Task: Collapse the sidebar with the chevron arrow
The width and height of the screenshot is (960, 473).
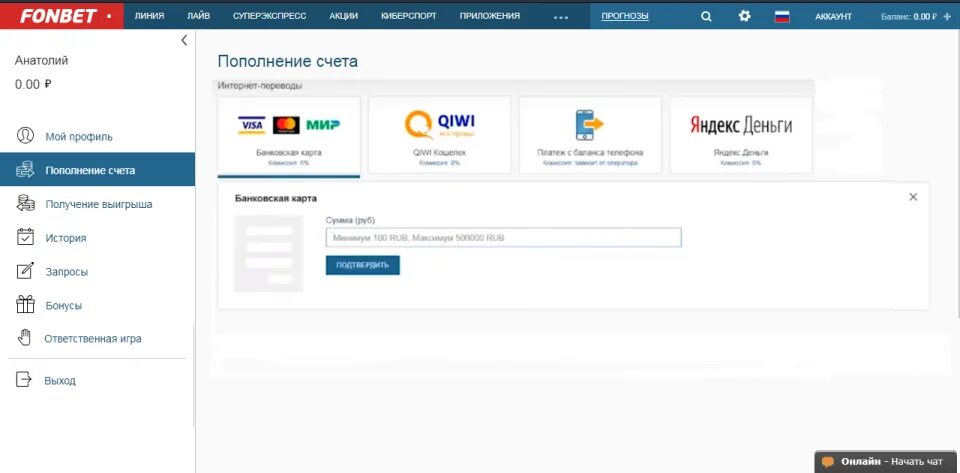Action: point(184,40)
